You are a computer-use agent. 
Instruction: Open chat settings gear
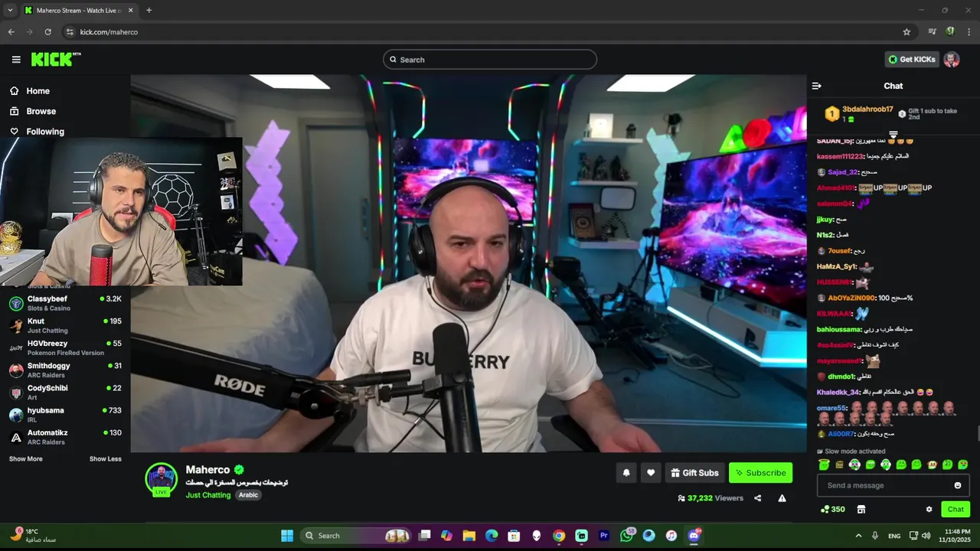tap(929, 510)
